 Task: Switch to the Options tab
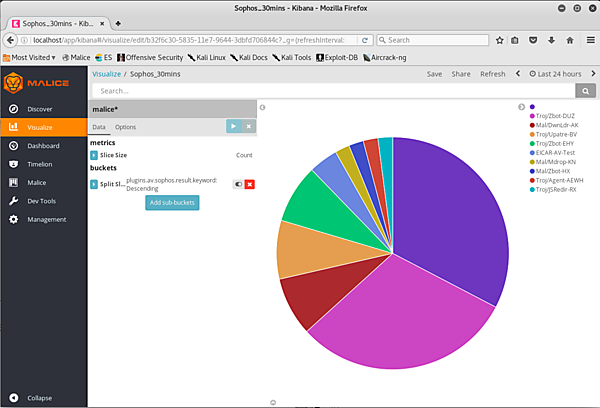[125, 128]
